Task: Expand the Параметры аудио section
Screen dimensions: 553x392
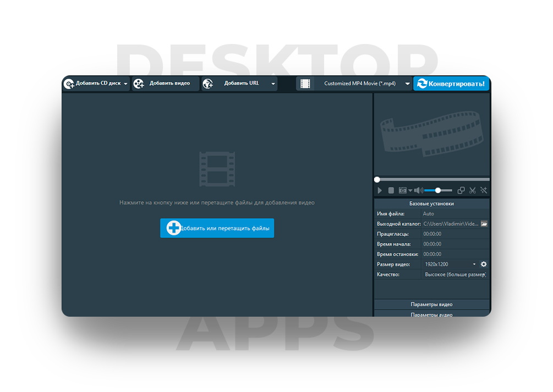Action: pyautogui.click(x=431, y=314)
